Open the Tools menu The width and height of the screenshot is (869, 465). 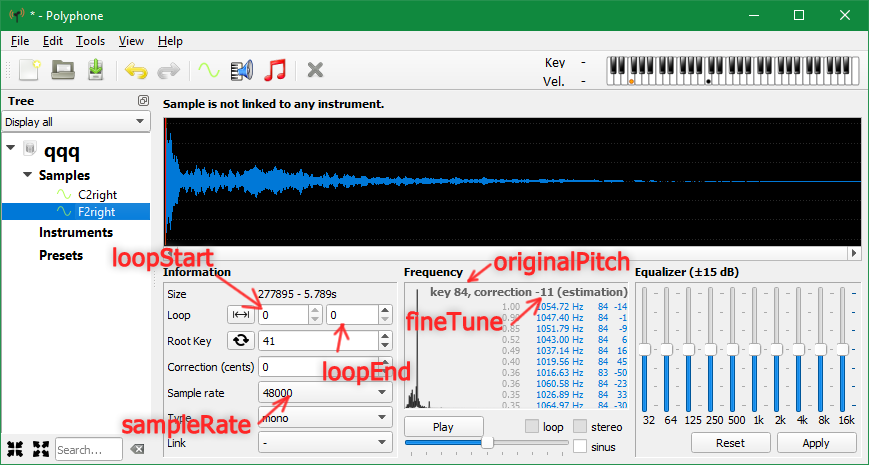pos(90,41)
